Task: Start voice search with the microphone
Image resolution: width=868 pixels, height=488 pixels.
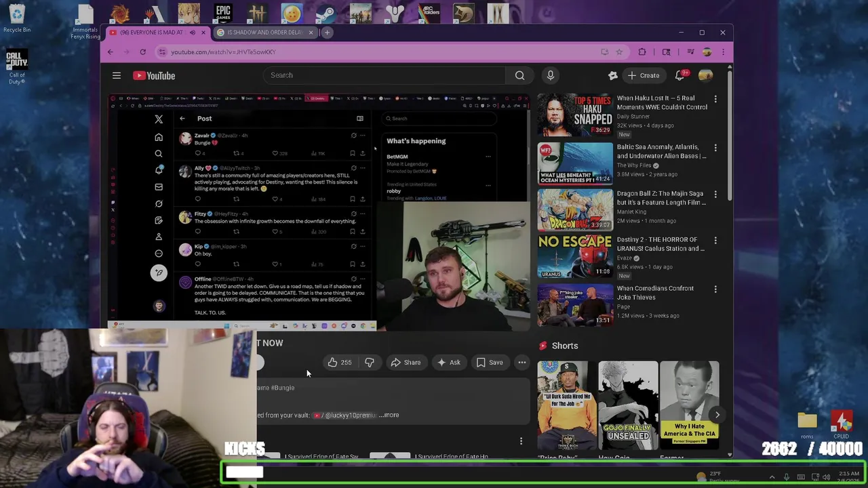Action: 551,75
